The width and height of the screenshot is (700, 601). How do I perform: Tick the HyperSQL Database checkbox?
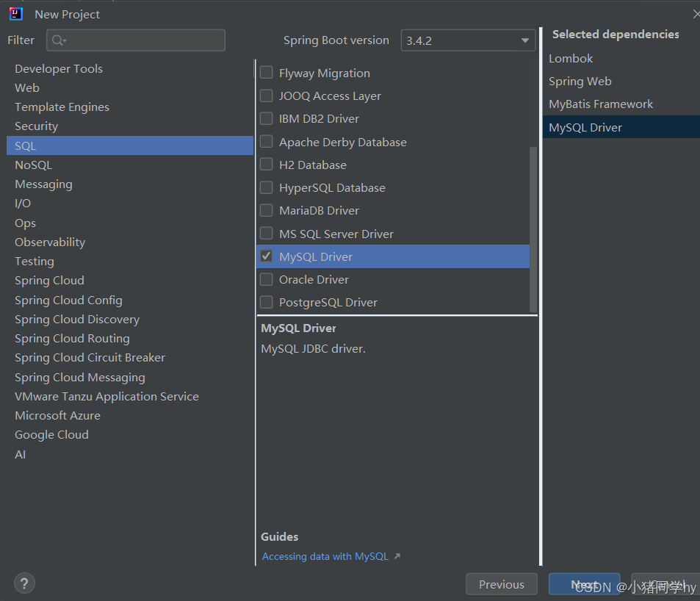tap(266, 187)
